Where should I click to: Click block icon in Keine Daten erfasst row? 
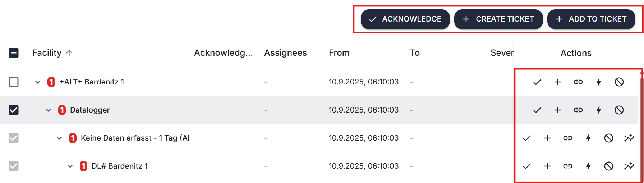pos(609,138)
